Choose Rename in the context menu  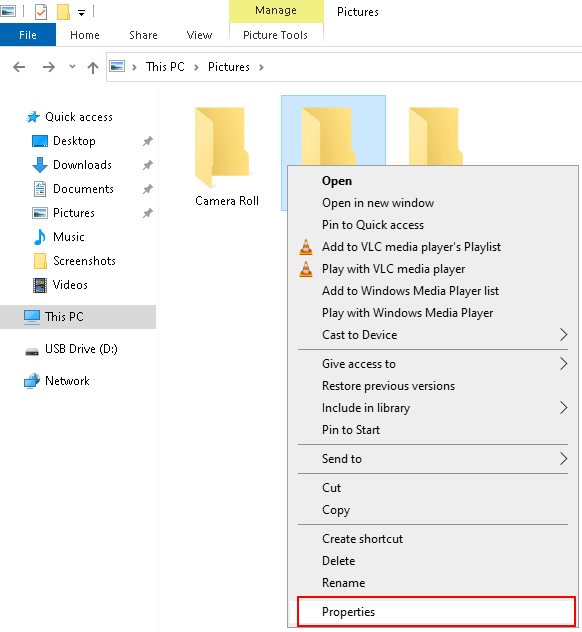[x=433, y=583]
